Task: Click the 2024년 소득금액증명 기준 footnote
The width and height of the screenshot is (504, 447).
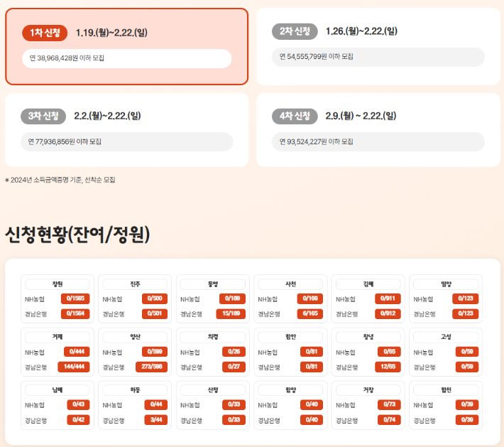Action: tap(60, 180)
